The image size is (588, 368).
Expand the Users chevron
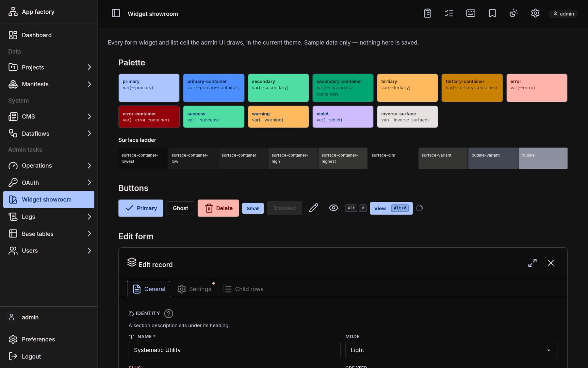[89, 251]
